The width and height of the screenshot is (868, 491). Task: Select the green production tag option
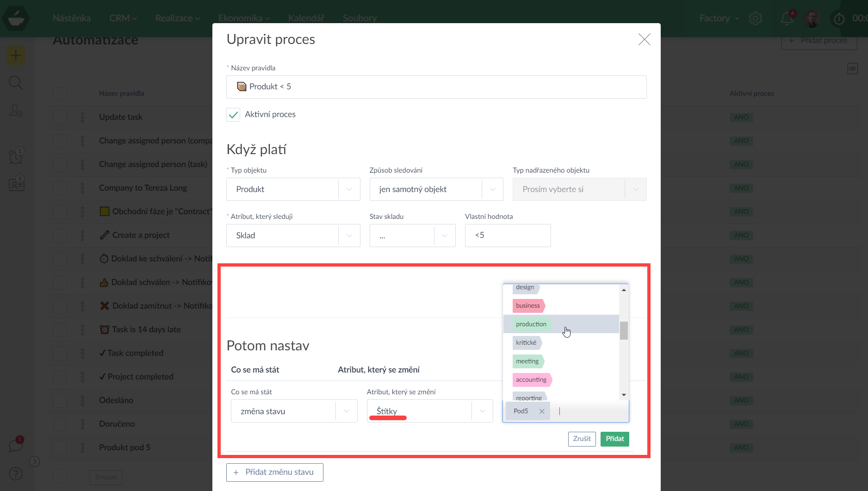(x=531, y=324)
